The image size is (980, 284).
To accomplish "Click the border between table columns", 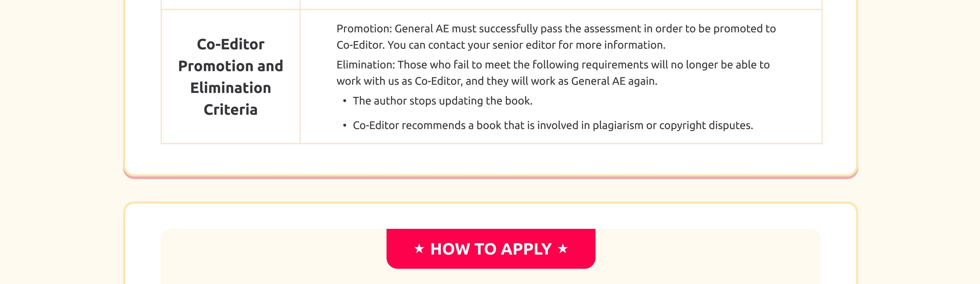I will (x=300, y=76).
